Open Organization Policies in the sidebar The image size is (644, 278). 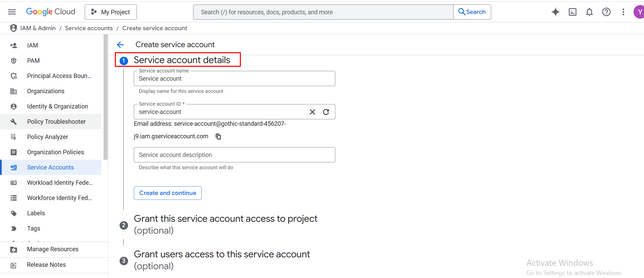(56, 152)
